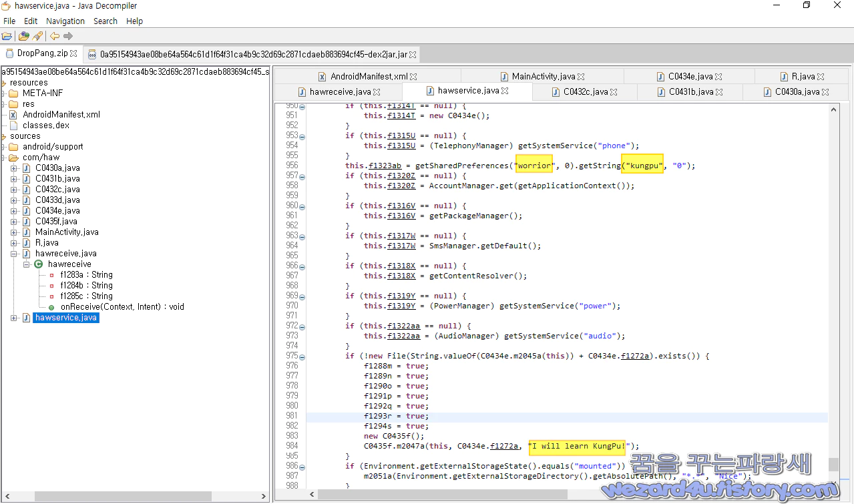Select the res folder in tree
The height and width of the screenshot is (504, 854).
coord(28,103)
